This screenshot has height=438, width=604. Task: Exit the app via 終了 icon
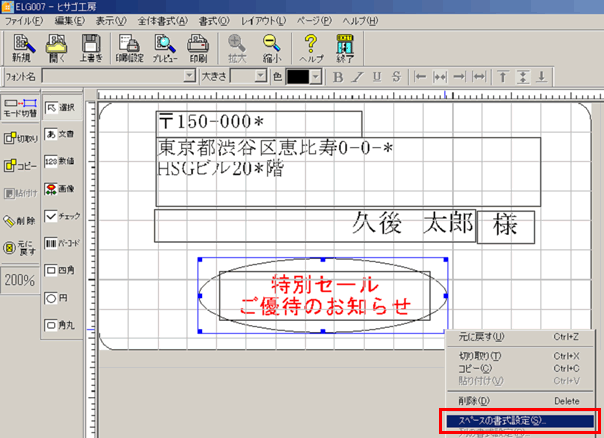point(347,46)
